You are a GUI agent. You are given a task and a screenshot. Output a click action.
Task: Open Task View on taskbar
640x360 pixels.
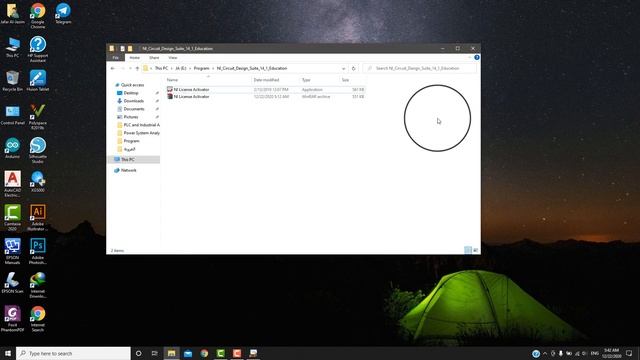click(x=155, y=353)
